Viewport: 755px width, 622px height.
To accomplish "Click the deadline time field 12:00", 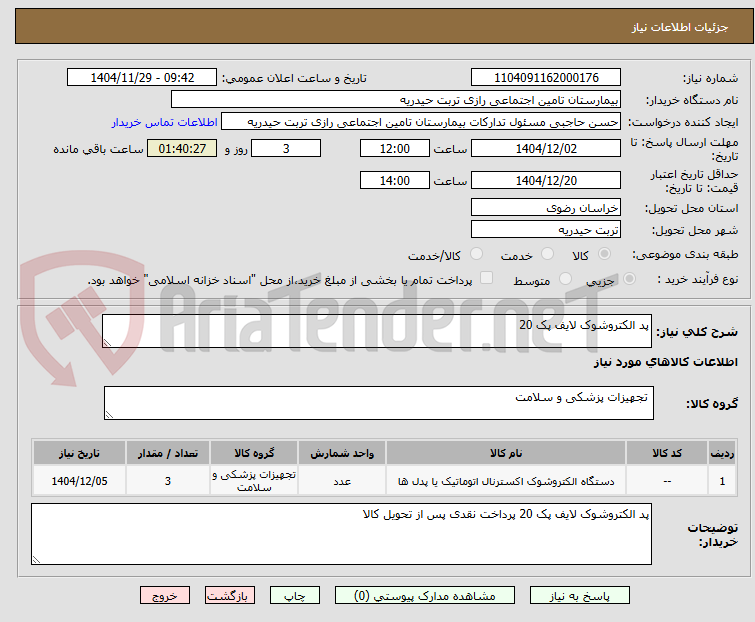I will tap(395, 148).
